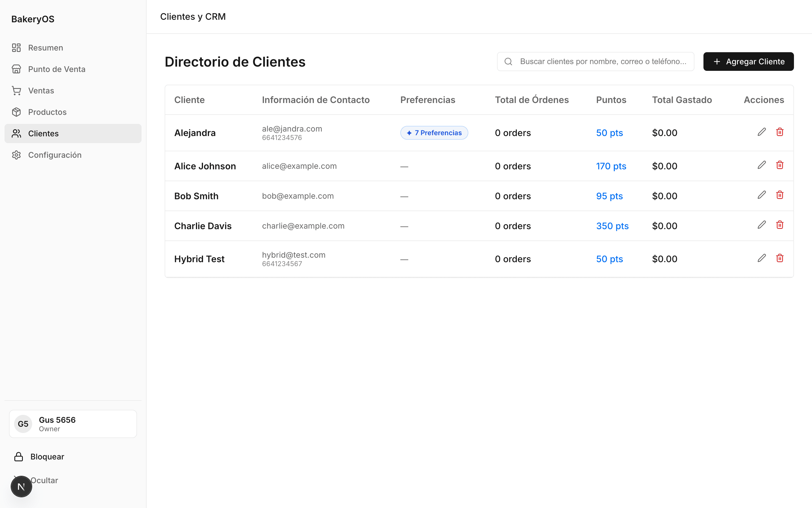Click the Total de Órdenes header
812x508 pixels.
pos(532,100)
